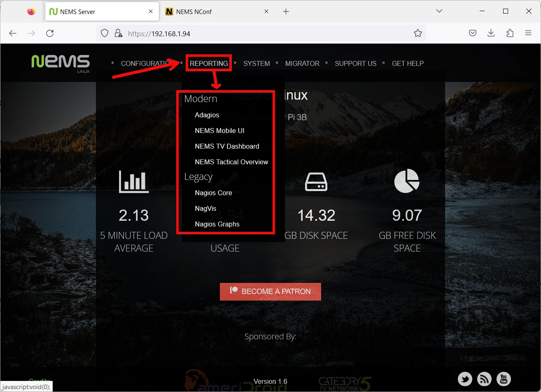
Task: Click the Modern section heading
Action: 201,99
